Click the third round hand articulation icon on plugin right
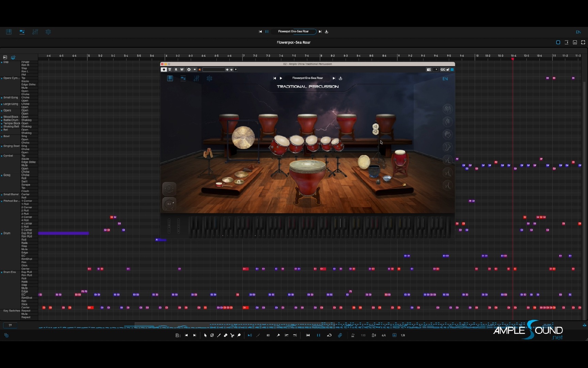Screen dimensions: 588x368 click(447, 134)
